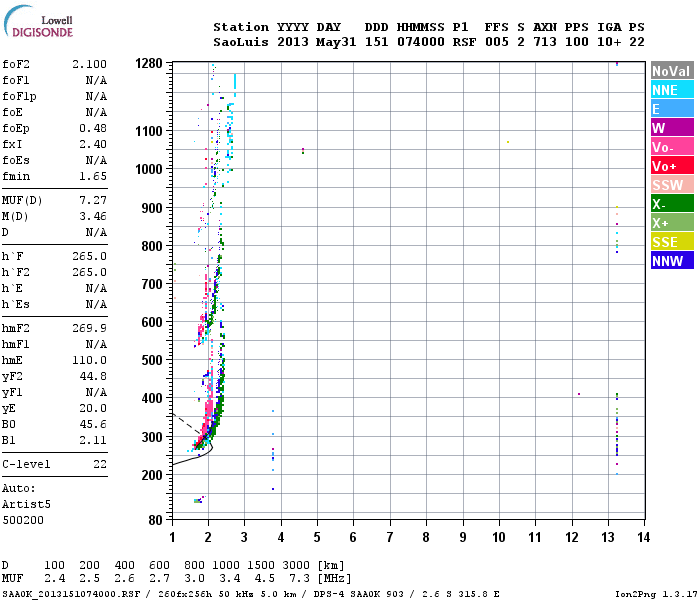Click the yE value 20.0
This screenshot has width=700, height=600.
pos(93,408)
